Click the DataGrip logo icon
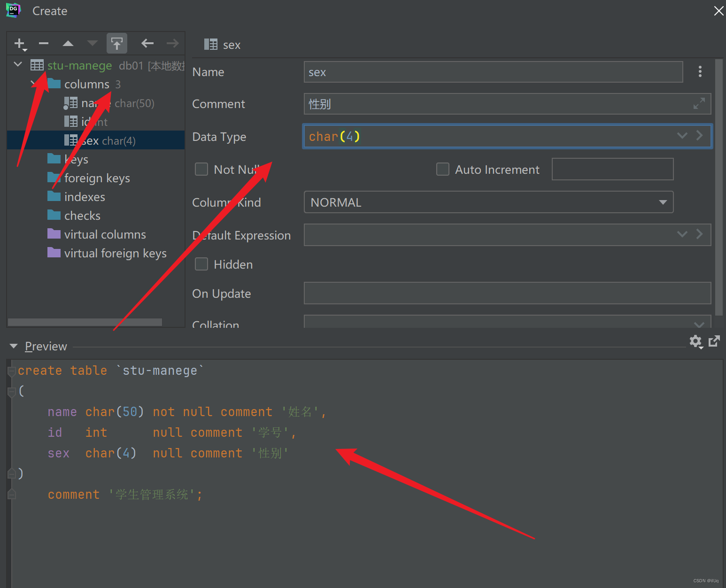Screen dimensions: 726x588 [14, 10]
